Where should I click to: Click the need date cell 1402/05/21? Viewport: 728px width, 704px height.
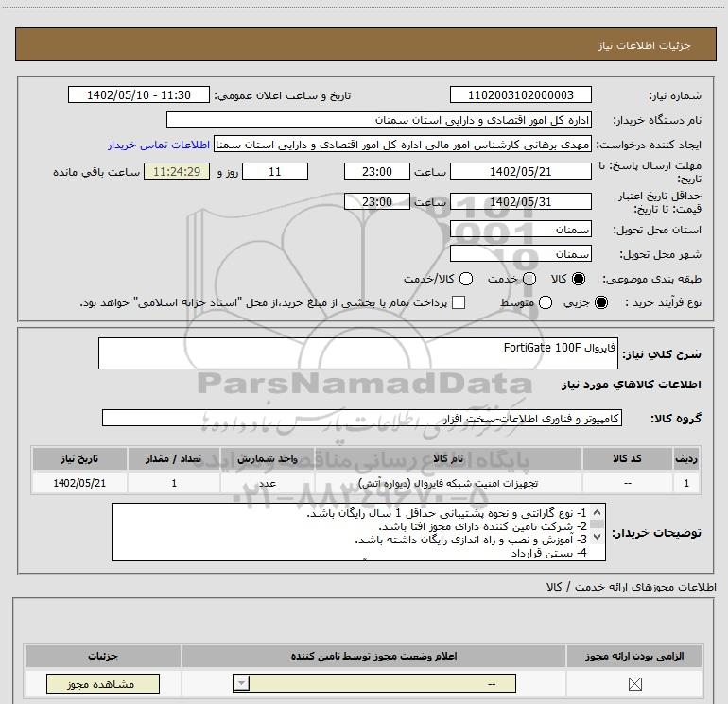pos(79,483)
